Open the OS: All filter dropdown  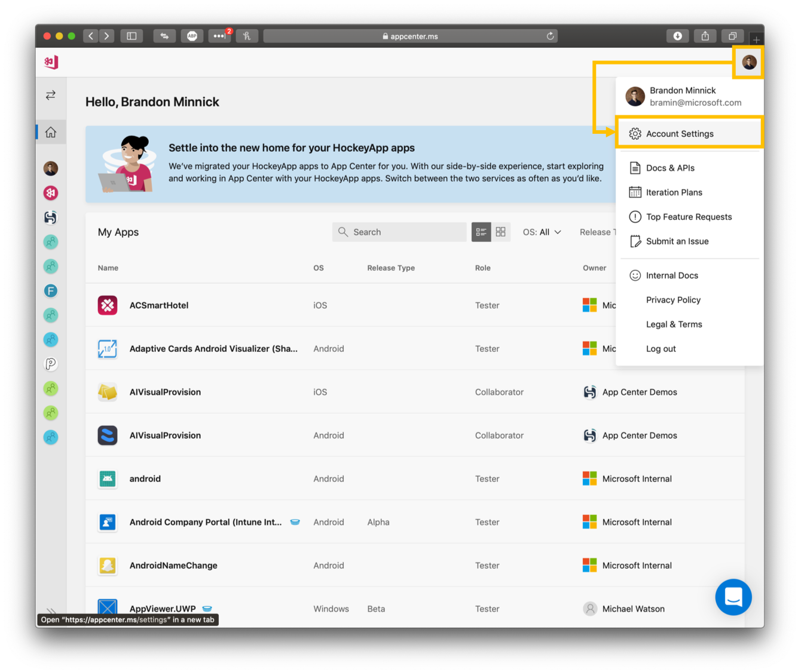click(x=542, y=232)
